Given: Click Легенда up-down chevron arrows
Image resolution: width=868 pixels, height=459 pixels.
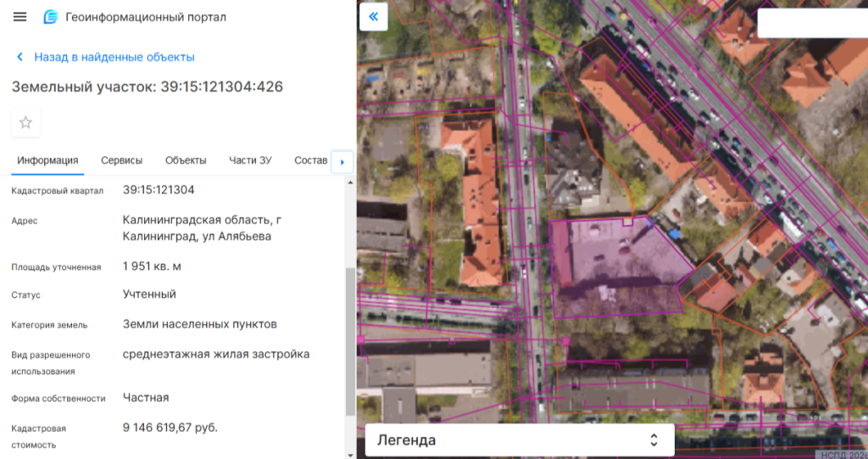Looking at the screenshot, I should click(654, 440).
